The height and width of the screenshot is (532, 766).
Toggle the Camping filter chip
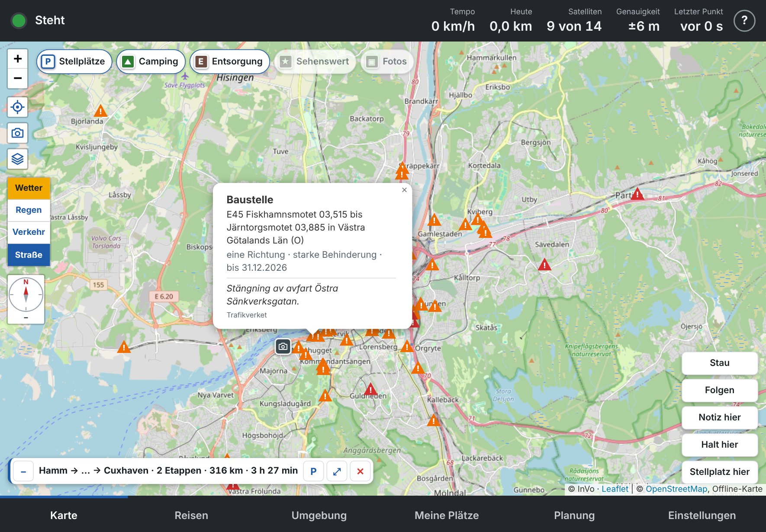tap(151, 61)
